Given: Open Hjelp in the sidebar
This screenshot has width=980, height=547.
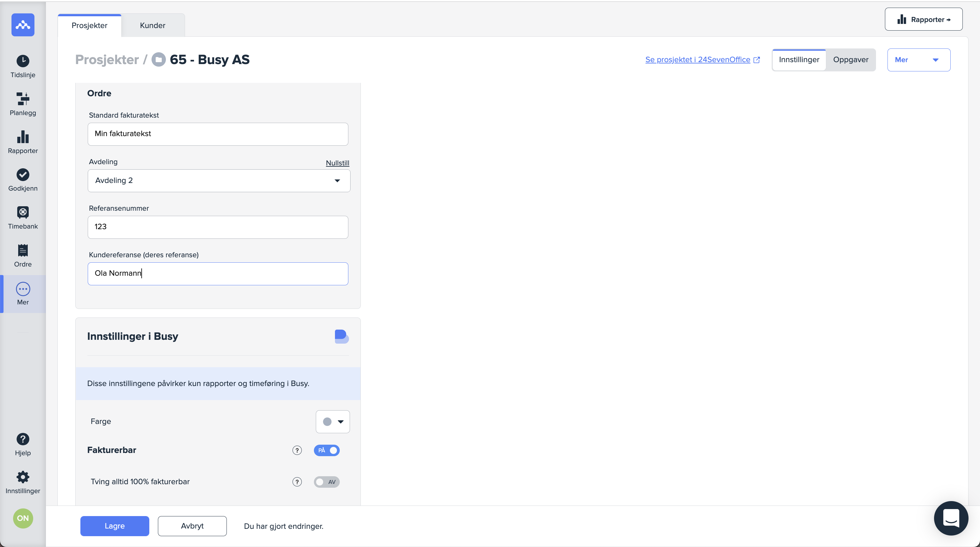Looking at the screenshot, I should point(23,445).
